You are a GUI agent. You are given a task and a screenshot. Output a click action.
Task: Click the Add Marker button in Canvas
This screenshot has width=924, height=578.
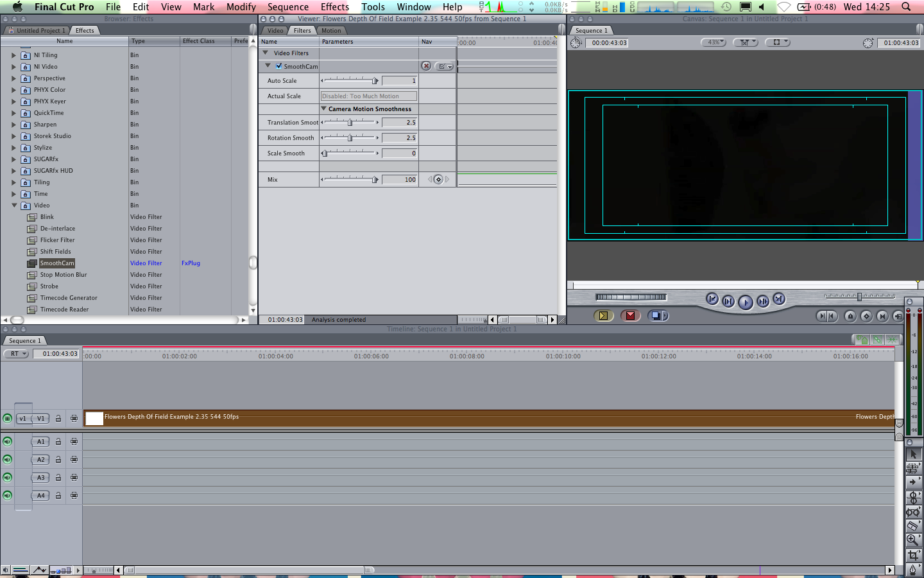(x=850, y=316)
